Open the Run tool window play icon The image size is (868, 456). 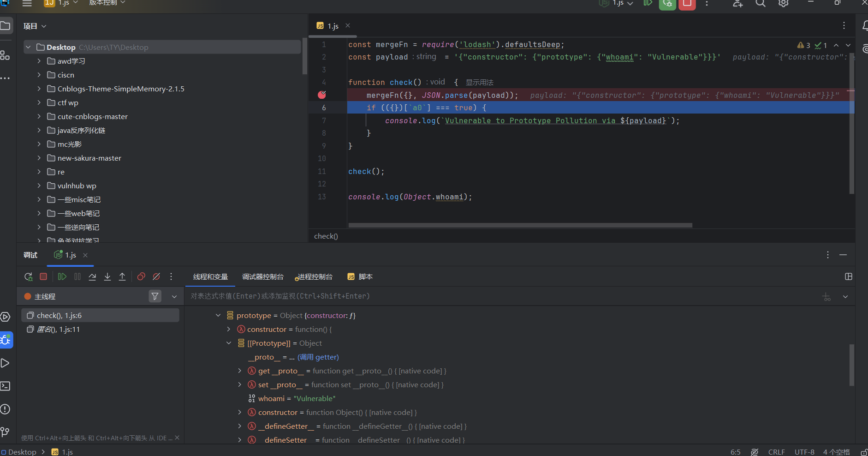5,363
